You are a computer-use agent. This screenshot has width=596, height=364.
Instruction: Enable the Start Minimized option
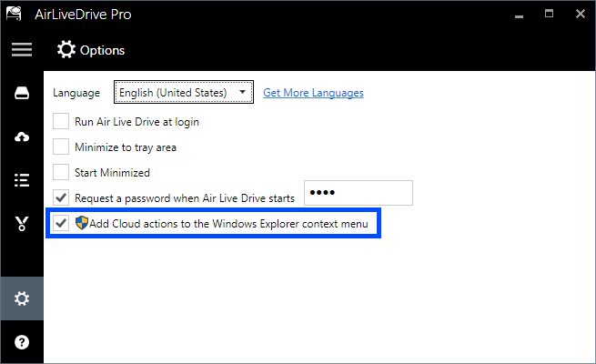click(61, 172)
